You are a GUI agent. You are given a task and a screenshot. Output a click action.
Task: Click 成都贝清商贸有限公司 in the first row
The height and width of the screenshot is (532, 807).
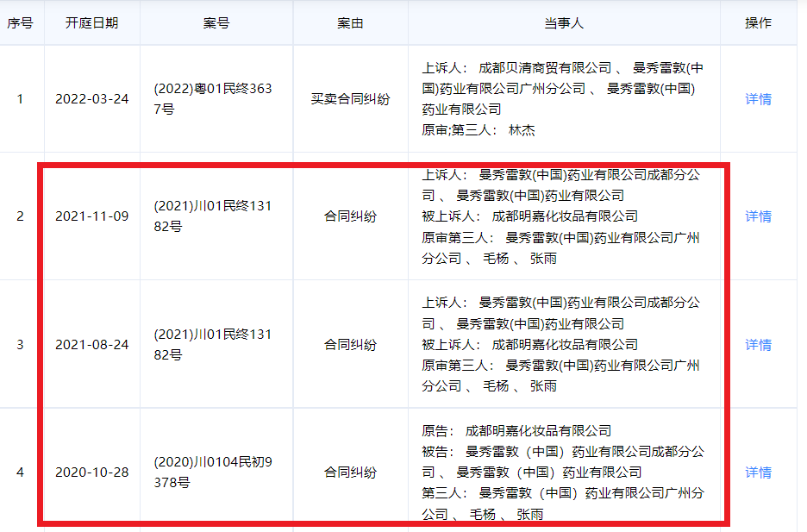coord(544,68)
